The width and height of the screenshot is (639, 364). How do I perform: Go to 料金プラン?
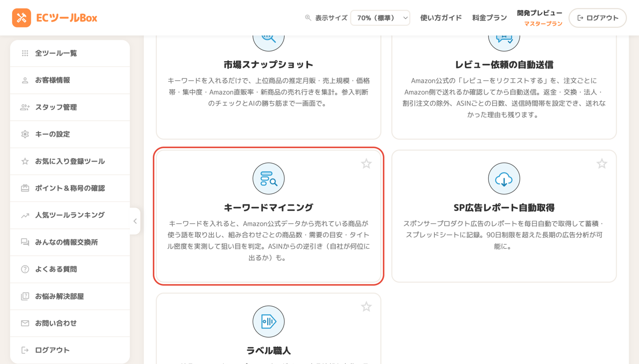489,18
